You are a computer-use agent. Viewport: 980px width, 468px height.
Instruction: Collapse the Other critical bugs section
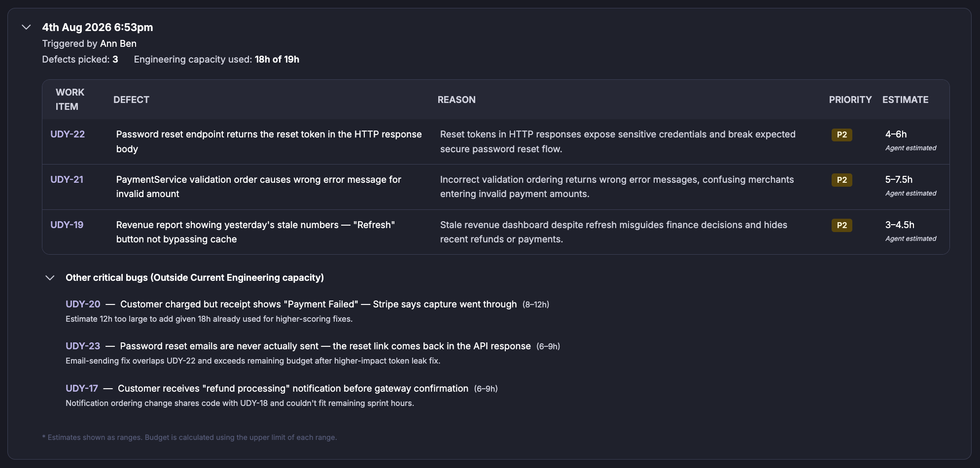50,278
